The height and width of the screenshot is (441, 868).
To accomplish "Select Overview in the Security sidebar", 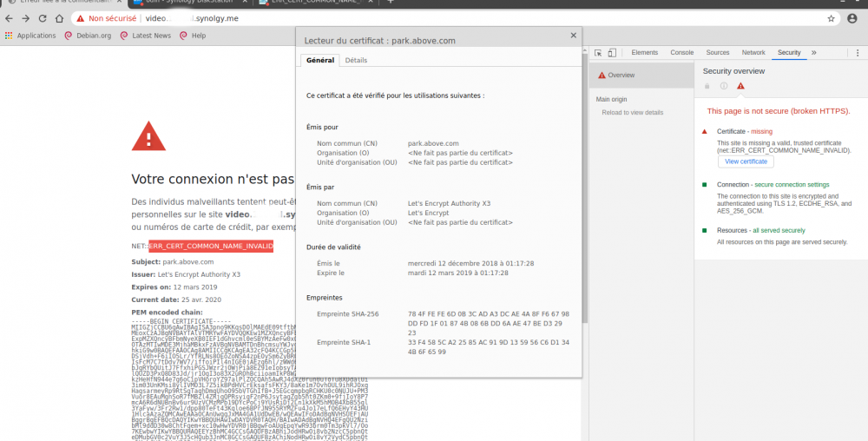I will (621, 76).
